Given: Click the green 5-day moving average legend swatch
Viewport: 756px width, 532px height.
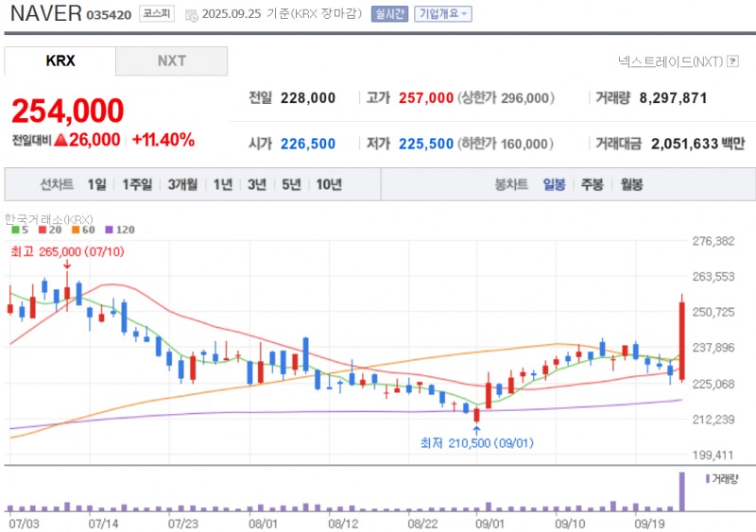Looking at the screenshot, I should [x=15, y=230].
